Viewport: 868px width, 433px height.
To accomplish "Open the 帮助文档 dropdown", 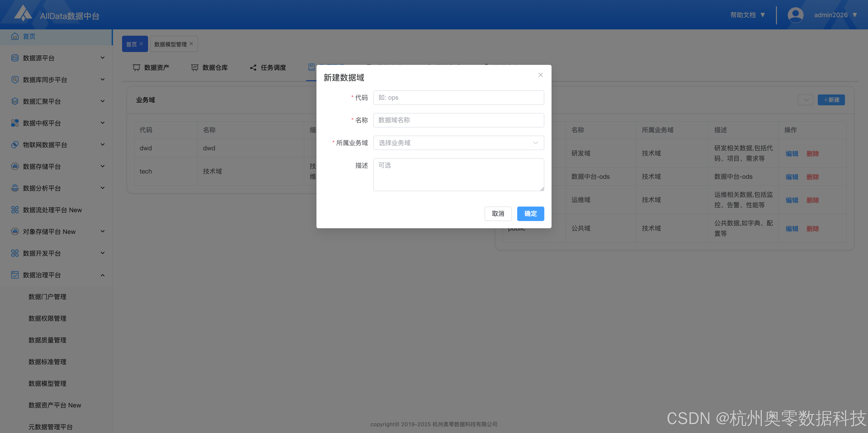I will pyautogui.click(x=747, y=15).
